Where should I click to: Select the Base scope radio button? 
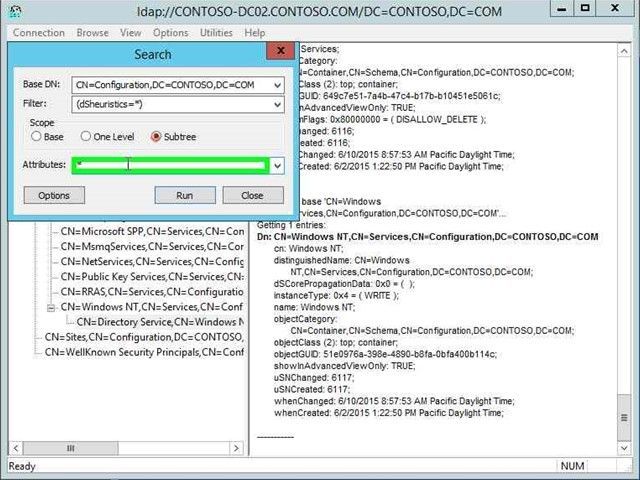tap(36, 136)
